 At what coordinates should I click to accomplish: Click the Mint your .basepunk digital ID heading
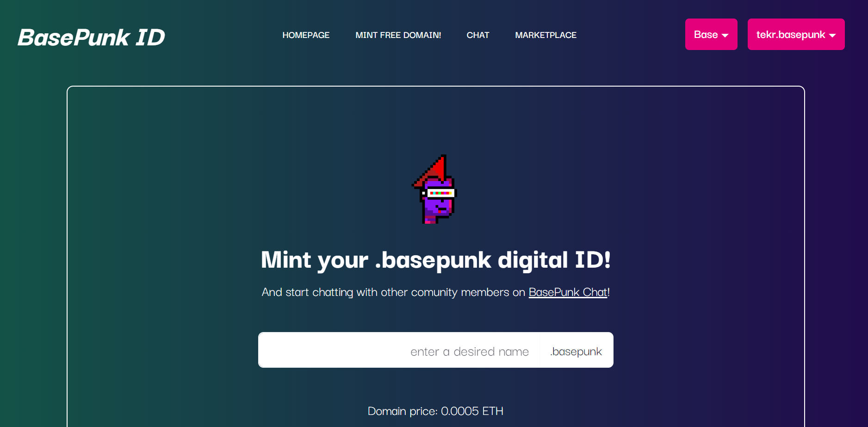(435, 260)
